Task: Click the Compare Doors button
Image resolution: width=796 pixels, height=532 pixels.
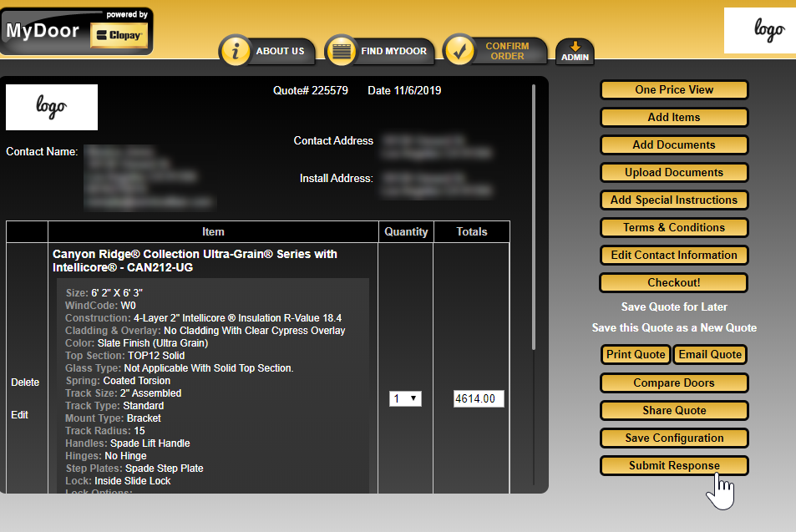Action: point(674,383)
